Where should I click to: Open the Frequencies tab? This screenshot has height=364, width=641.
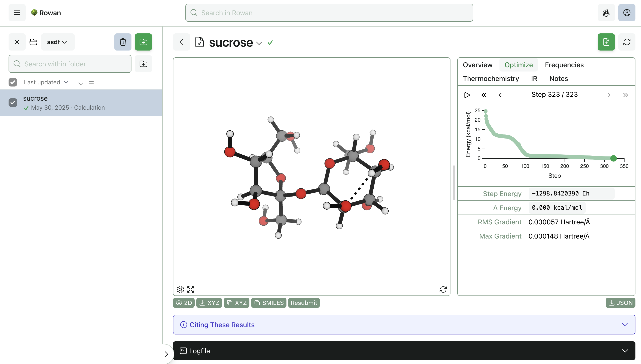tap(564, 65)
